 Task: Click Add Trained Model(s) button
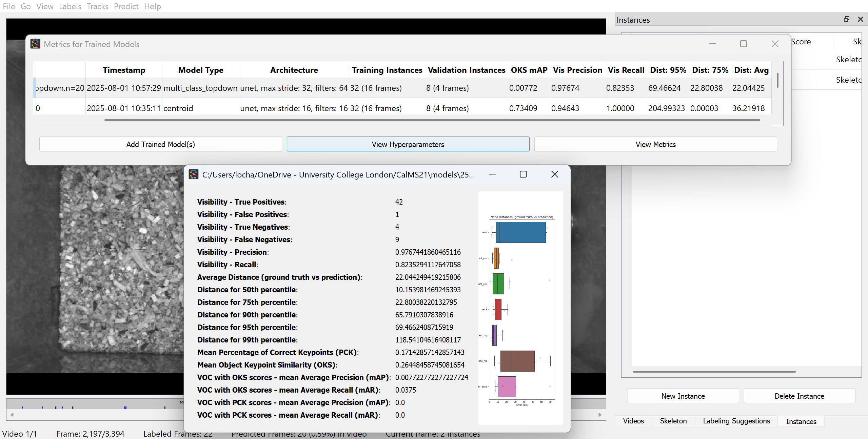[160, 144]
